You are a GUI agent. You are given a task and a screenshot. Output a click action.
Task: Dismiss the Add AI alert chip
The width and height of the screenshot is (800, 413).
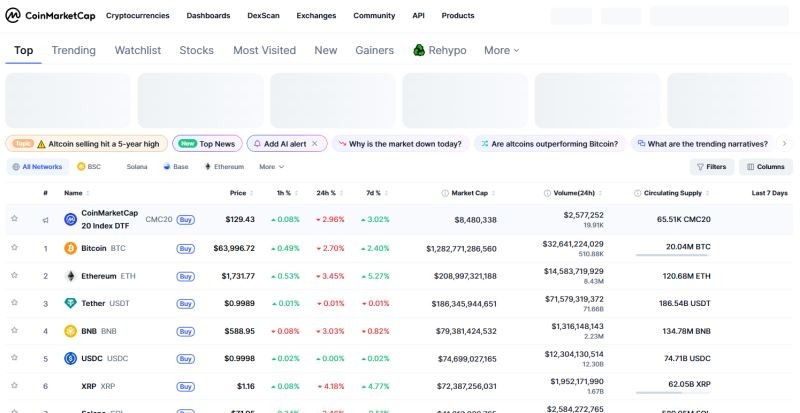point(315,144)
